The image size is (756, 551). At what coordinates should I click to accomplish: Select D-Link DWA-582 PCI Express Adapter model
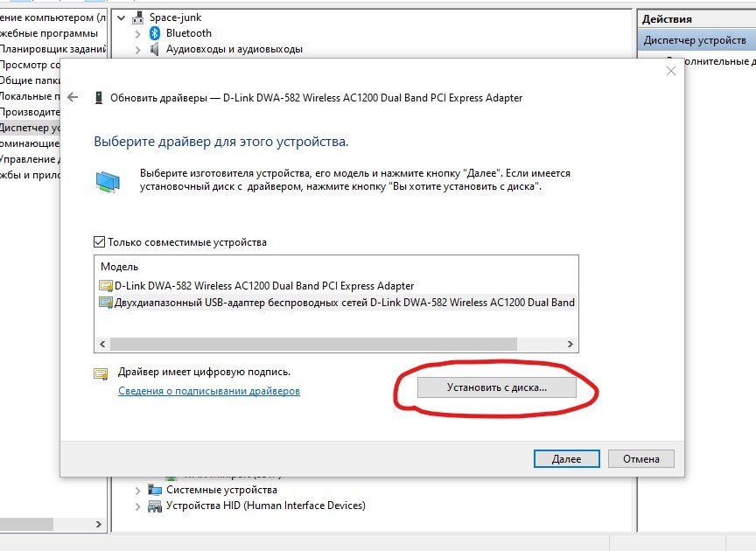[264, 286]
